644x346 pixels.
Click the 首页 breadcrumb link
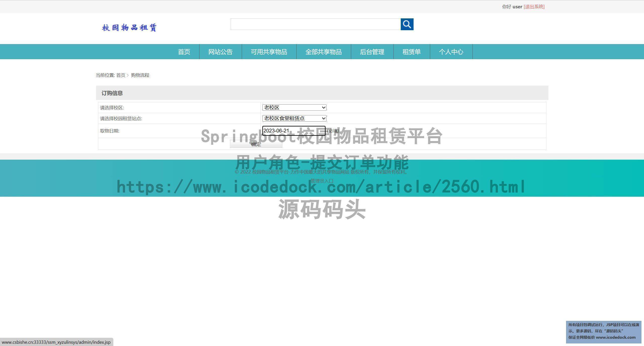(x=120, y=75)
